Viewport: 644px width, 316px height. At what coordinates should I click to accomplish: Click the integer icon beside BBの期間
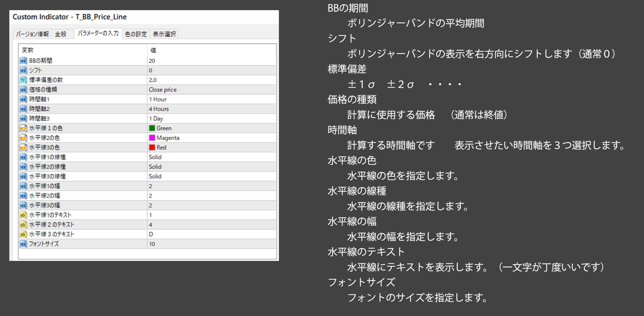pos(23,61)
